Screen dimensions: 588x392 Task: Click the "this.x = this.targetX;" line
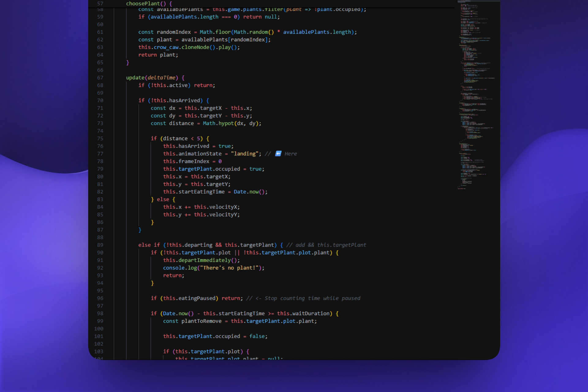tap(197, 176)
